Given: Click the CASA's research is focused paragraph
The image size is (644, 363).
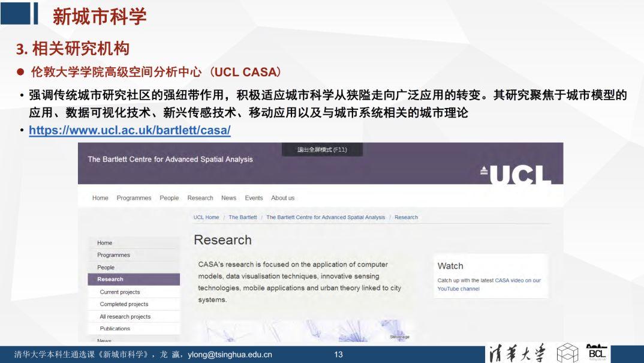Looking at the screenshot, I should [299, 282].
